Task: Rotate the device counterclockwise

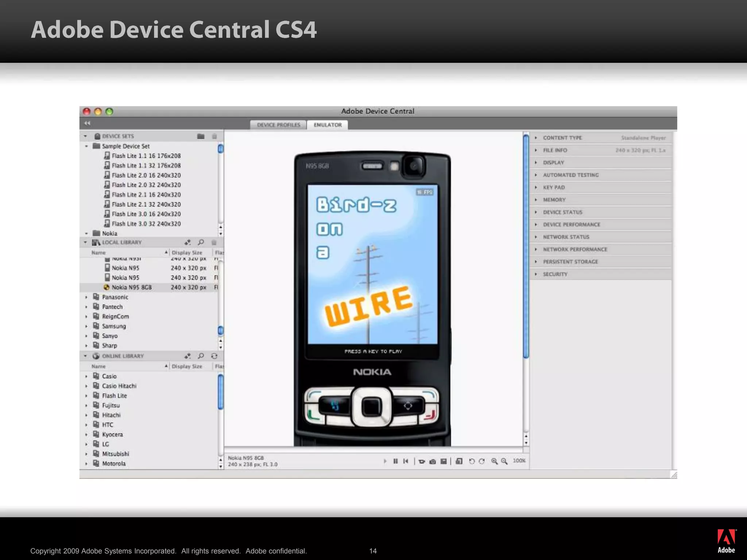Action: [x=472, y=461]
